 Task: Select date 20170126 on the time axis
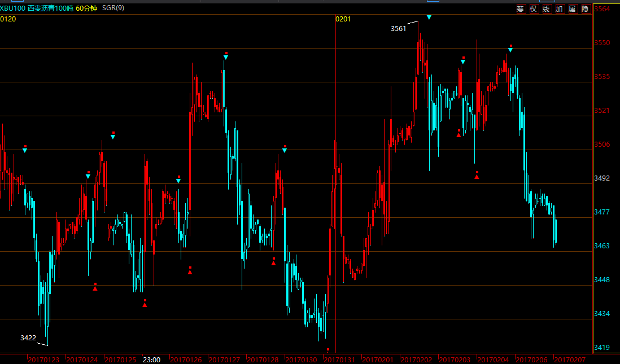pyautogui.click(x=186, y=359)
